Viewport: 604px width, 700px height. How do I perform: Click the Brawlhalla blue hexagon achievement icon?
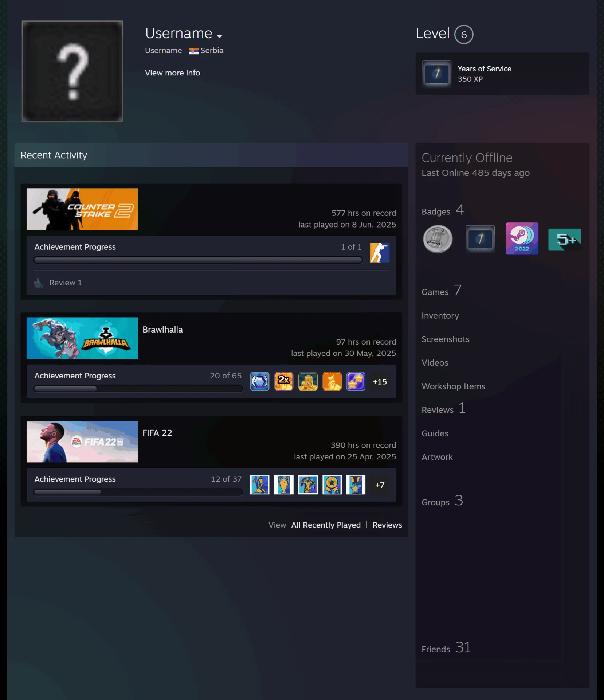260,381
